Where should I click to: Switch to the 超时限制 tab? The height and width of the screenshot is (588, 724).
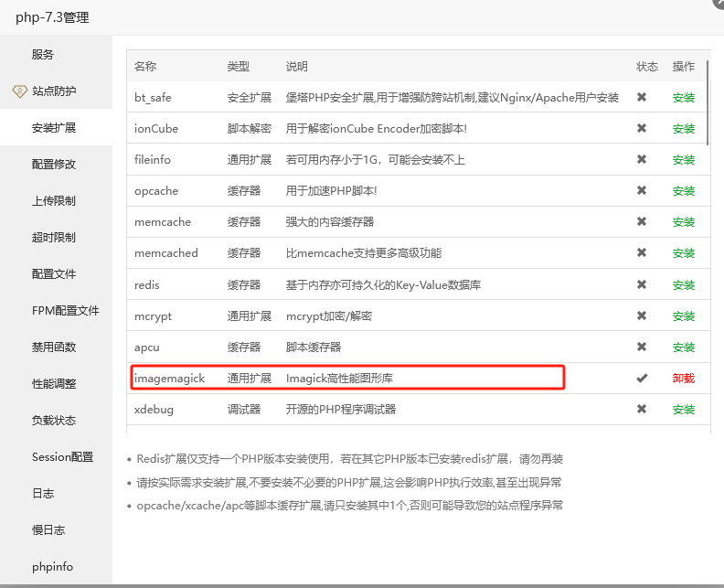(x=54, y=237)
